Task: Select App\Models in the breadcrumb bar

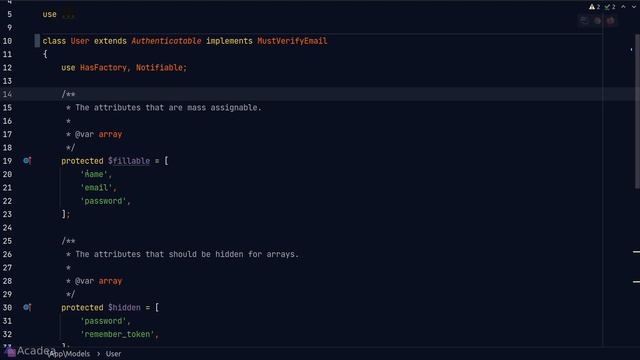Action: [69, 354]
